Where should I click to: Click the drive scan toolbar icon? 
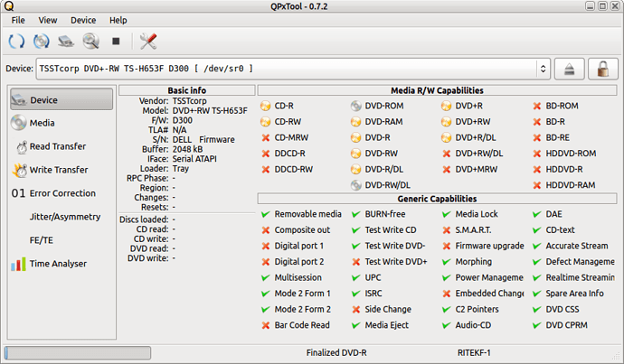click(66, 41)
